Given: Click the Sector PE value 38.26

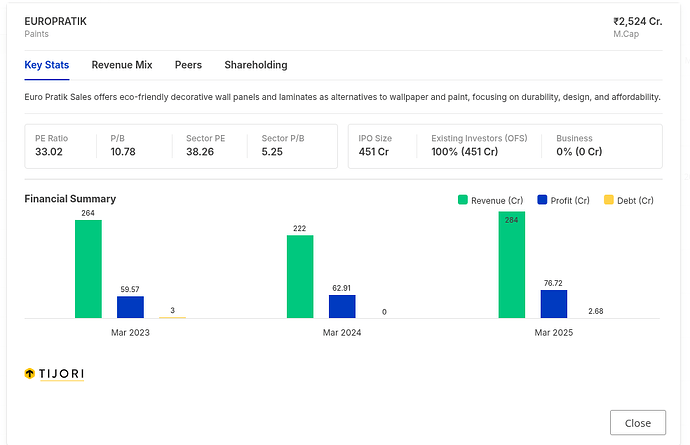Looking at the screenshot, I should [x=203, y=152].
